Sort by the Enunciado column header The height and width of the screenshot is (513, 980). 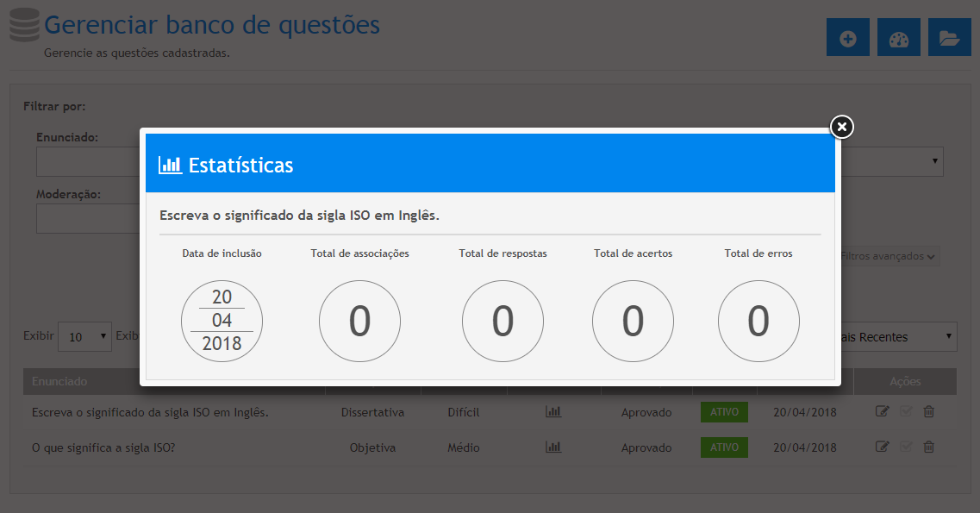pos(59,381)
